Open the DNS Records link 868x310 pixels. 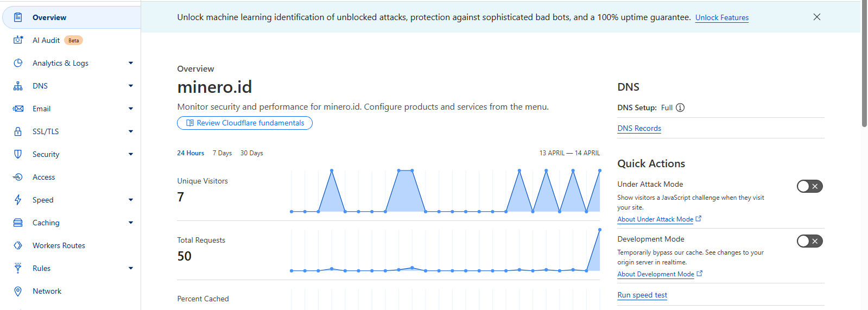pos(639,128)
